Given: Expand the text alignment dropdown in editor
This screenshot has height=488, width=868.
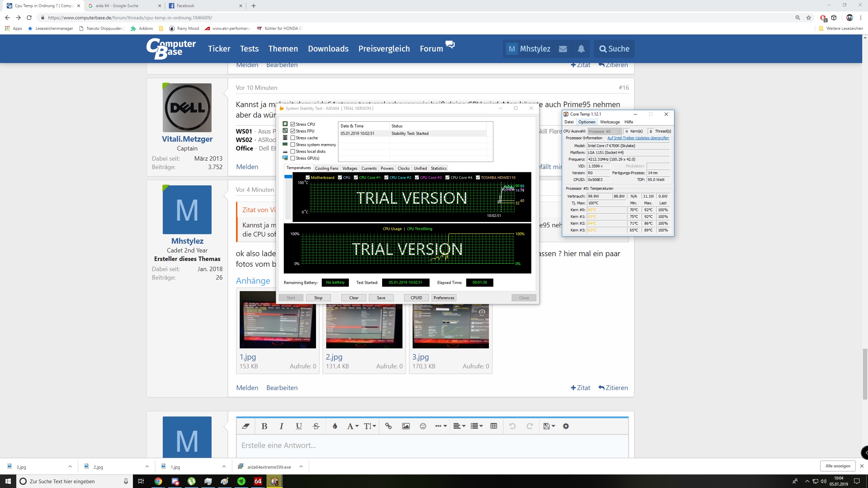Looking at the screenshot, I should 459,426.
